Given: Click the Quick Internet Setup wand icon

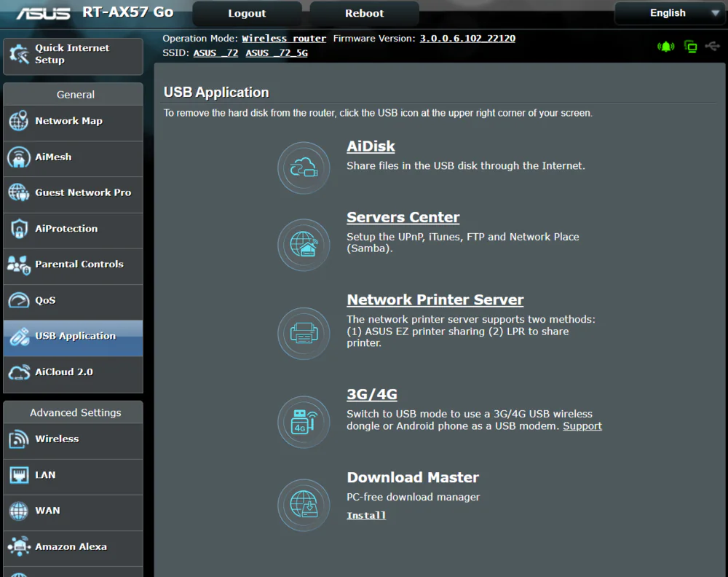Looking at the screenshot, I should click(x=19, y=55).
